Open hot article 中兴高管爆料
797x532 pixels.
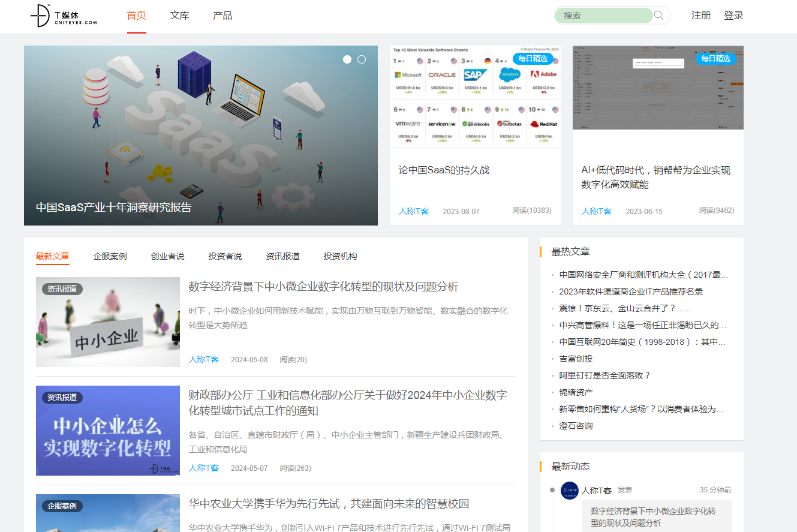[643, 325]
